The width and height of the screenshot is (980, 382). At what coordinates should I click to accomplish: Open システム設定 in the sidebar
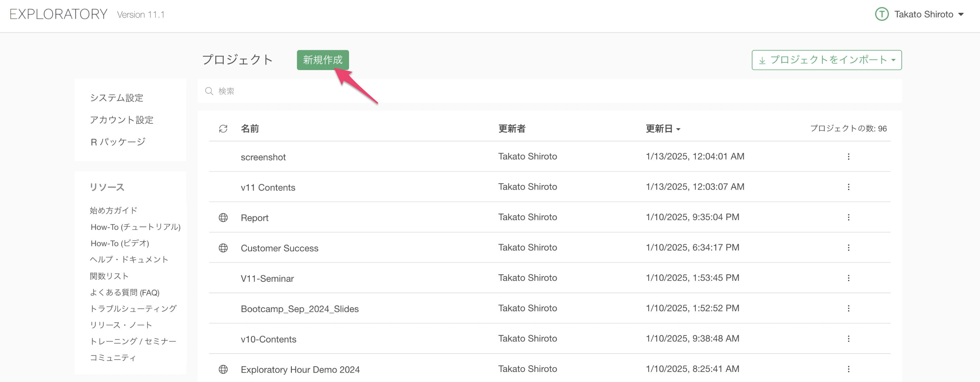[116, 98]
